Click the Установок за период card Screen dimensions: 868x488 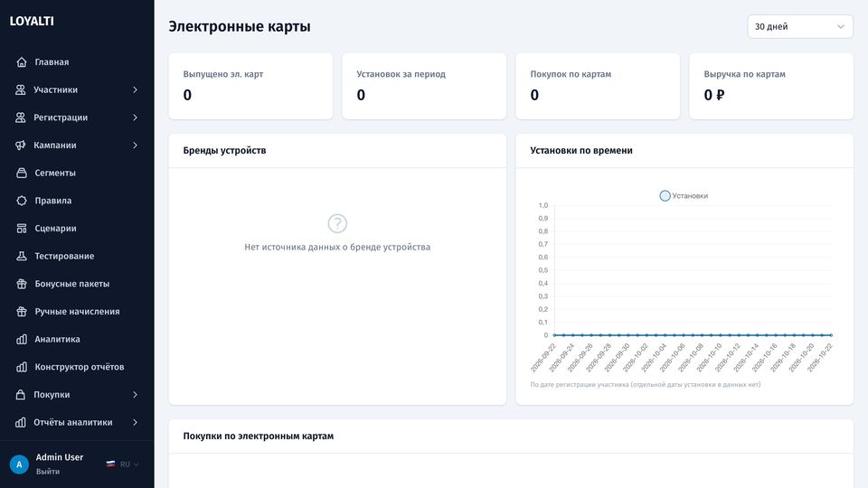point(424,87)
